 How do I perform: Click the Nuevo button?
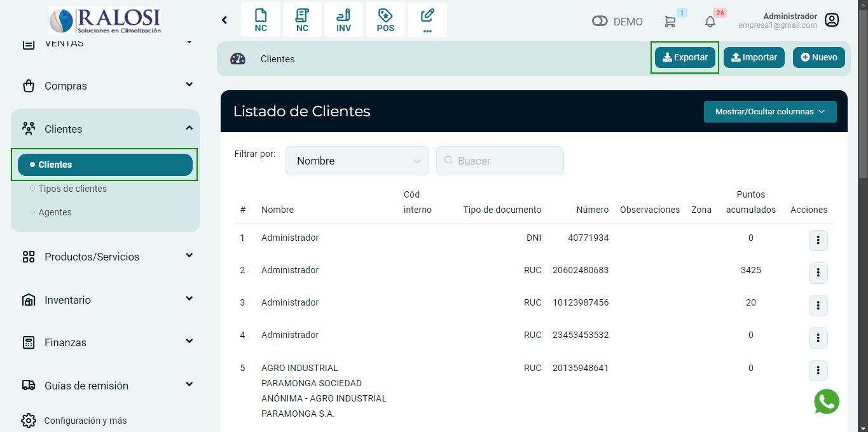[818, 57]
